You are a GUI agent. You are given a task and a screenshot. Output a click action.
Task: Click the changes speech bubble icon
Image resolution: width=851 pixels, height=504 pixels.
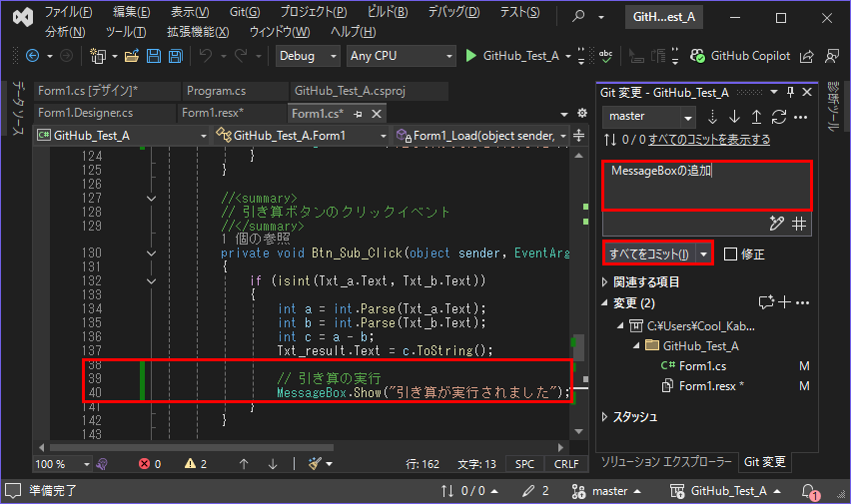[x=766, y=302]
